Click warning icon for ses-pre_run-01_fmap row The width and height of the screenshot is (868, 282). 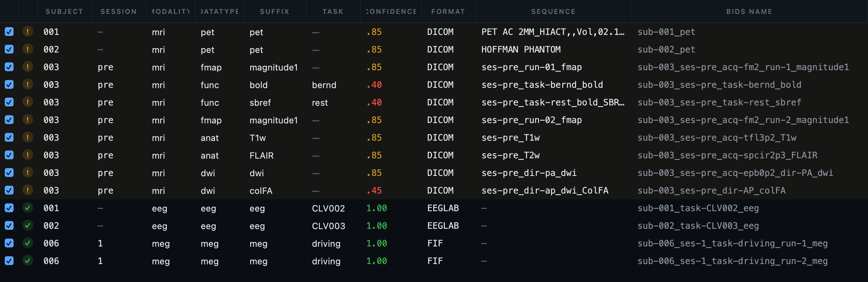[x=27, y=67]
